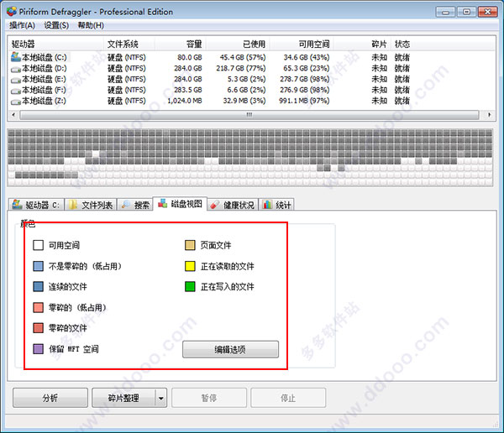
Task: Click the disabled 暂停 button
Action: coord(209,398)
